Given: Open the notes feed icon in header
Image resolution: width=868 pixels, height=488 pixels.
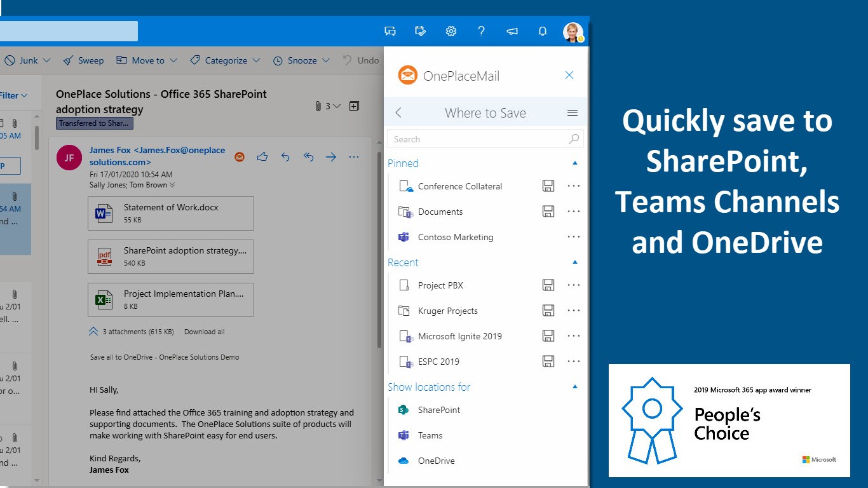Looking at the screenshot, I should [421, 31].
